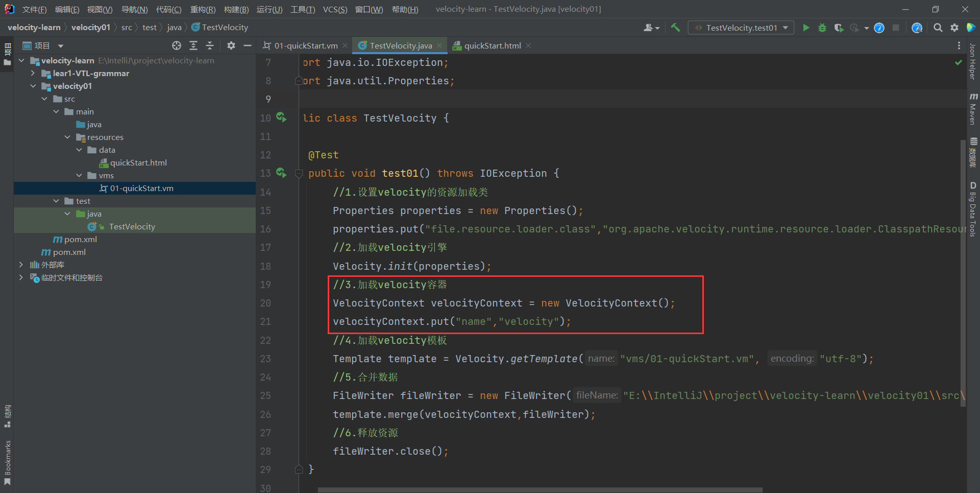Fold the test01 method at line 13
The image size is (980, 493).
point(299,173)
